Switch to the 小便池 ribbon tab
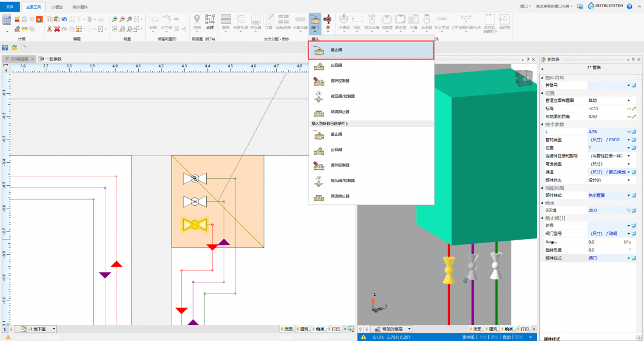Image resolution: width=644 pixels, height=341 pixels. click(57, 6)
